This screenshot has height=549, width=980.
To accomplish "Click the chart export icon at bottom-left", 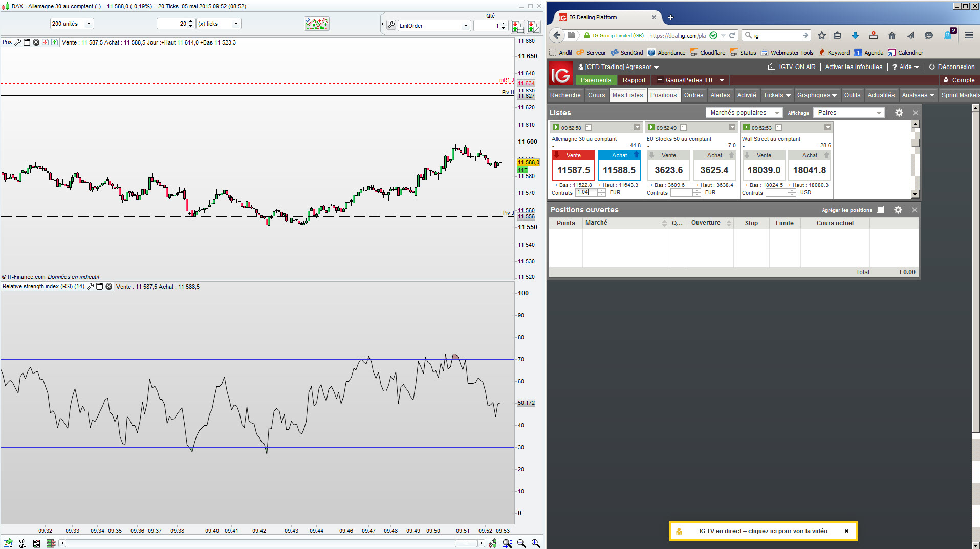I will [8, 543].
